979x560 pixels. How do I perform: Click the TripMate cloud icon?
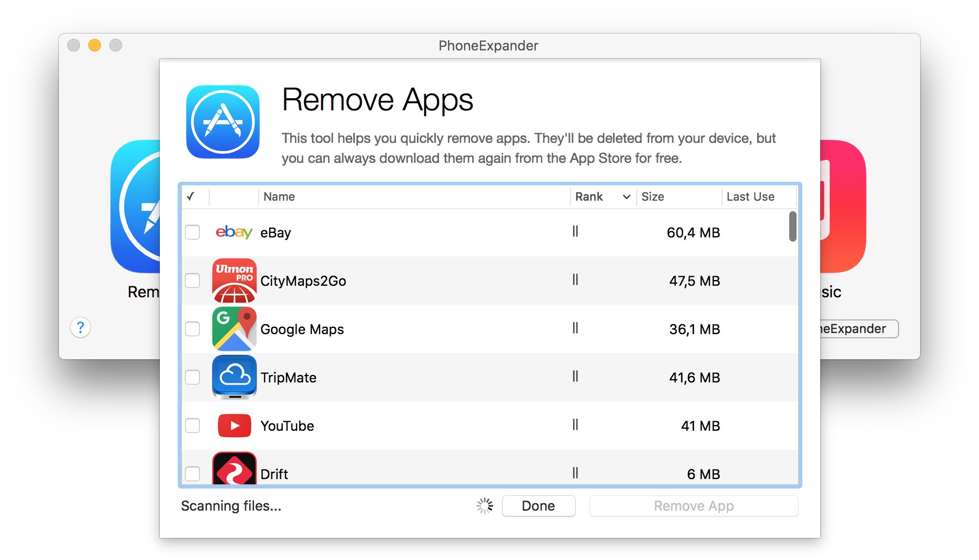click(x=234, y=377)
